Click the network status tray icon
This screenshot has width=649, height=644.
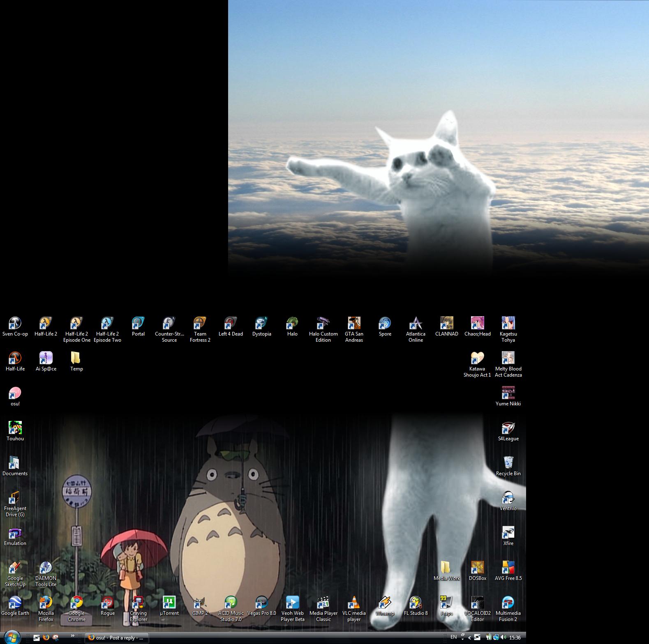coord(496,637)
